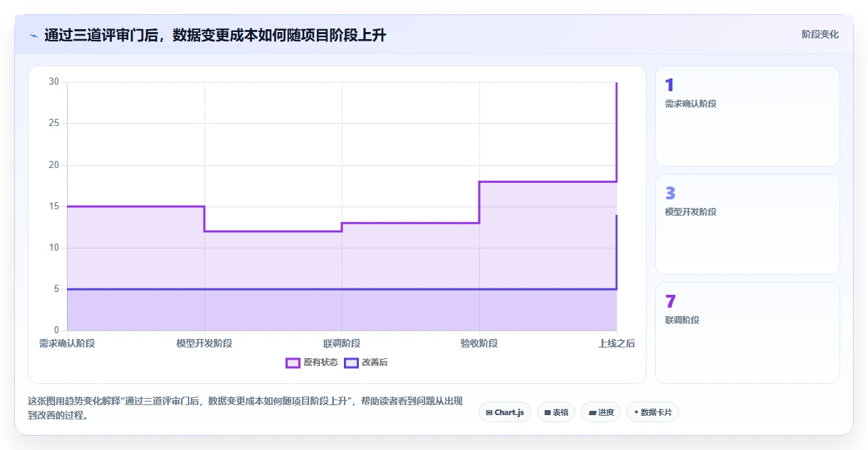The height and width of the screenshot is (450, 868).
Task: Click the 阶段变化 label in the header
Action: point(820,34)
